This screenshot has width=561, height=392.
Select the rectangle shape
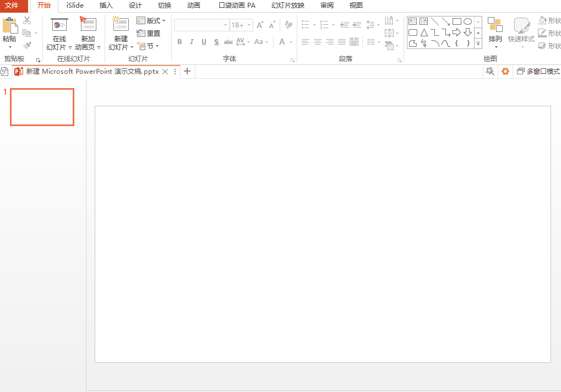456,21
